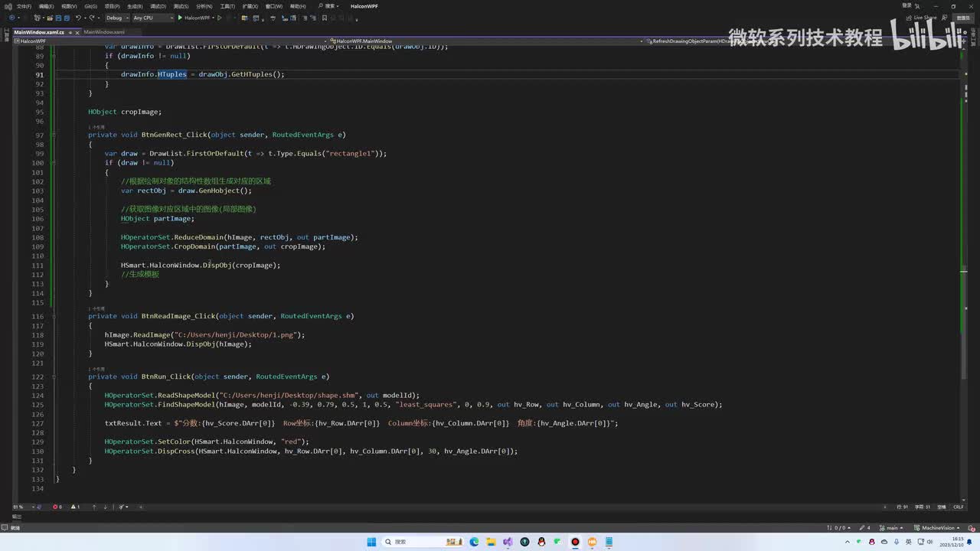Open the 编辑(E) menu
Image resolution: width=980 pixels, height=551 pixels.
click(x=46, y=6)
